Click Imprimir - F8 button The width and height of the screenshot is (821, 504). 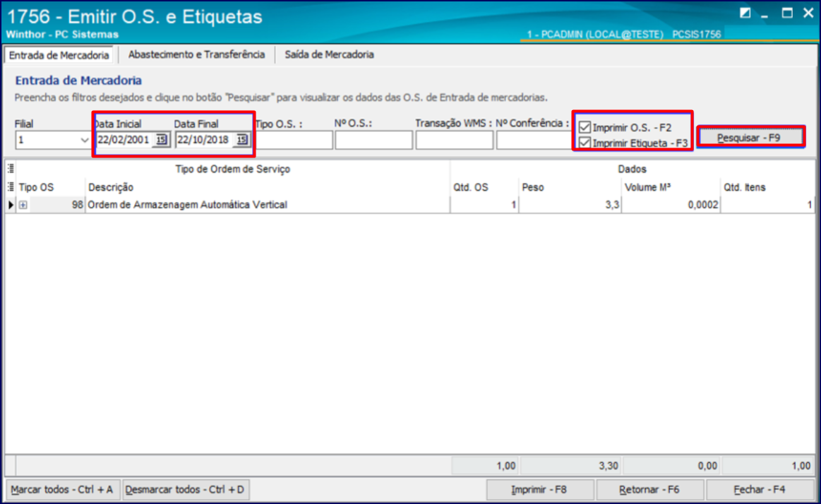pos(540,489)
